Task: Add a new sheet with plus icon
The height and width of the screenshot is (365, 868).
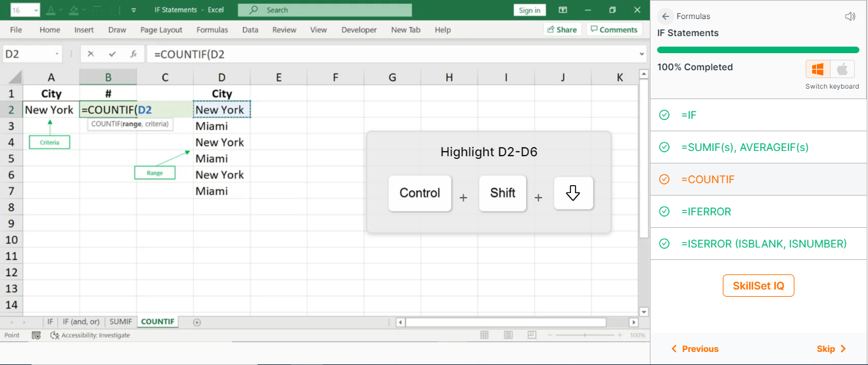Action: (x=196, y=322)
